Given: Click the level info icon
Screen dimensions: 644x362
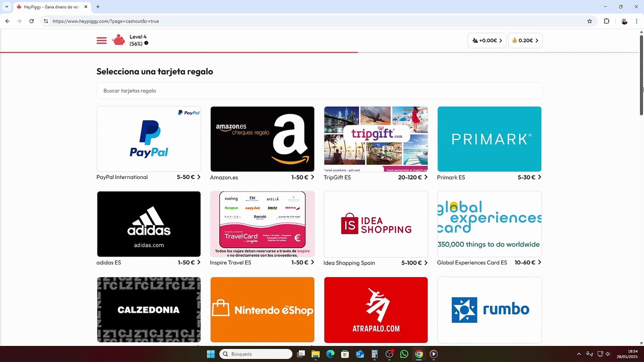Looking at the screenshot, I should pos(146,43).
